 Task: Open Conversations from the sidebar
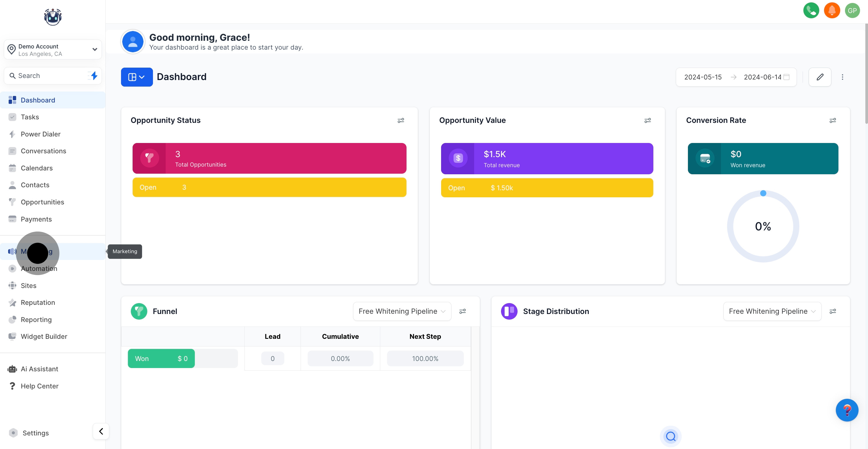[x=43, y=151]
